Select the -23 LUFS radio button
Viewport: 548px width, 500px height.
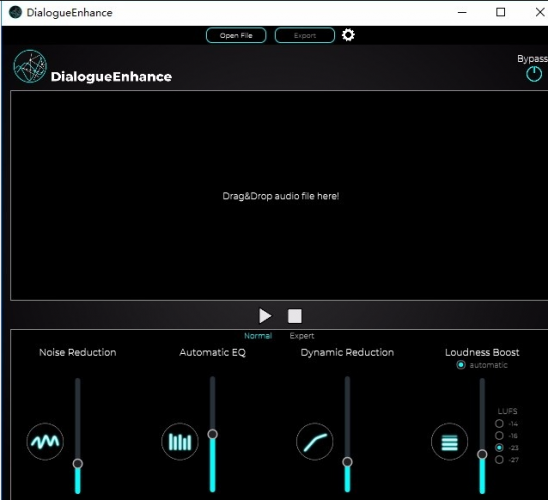(x=499, y=447)
